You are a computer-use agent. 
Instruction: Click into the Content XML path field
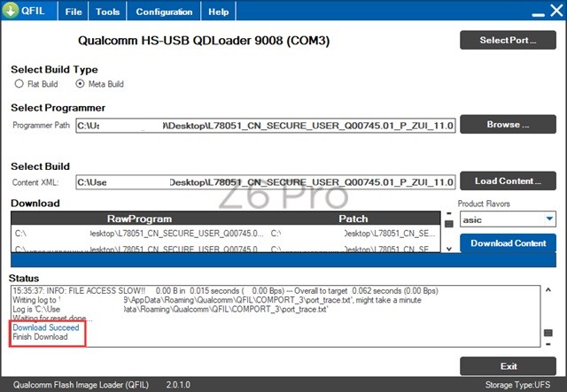pyautogui.click(x=265, y=182)
